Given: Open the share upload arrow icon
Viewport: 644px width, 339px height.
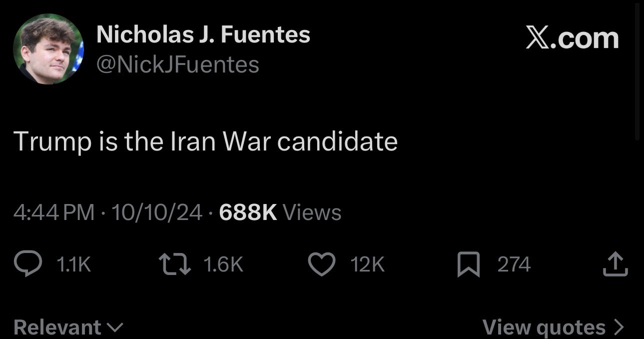Looking at the screenshot, I should tap(615, 264).
